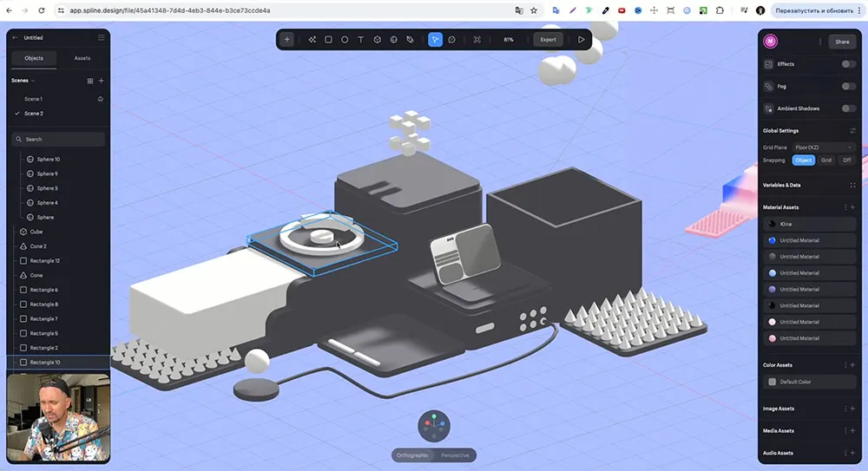
Task: Reload the browser page
Action: point(42,10)
